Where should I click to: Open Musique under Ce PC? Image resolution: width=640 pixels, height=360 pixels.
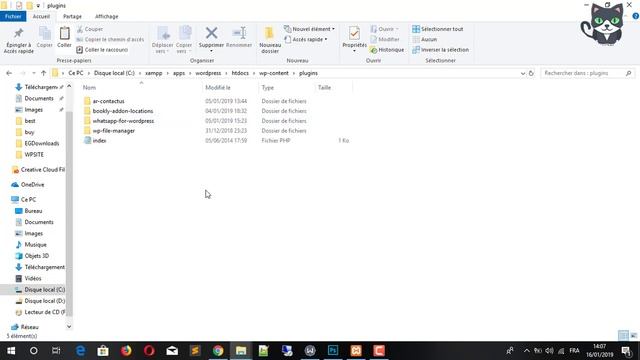35,244
